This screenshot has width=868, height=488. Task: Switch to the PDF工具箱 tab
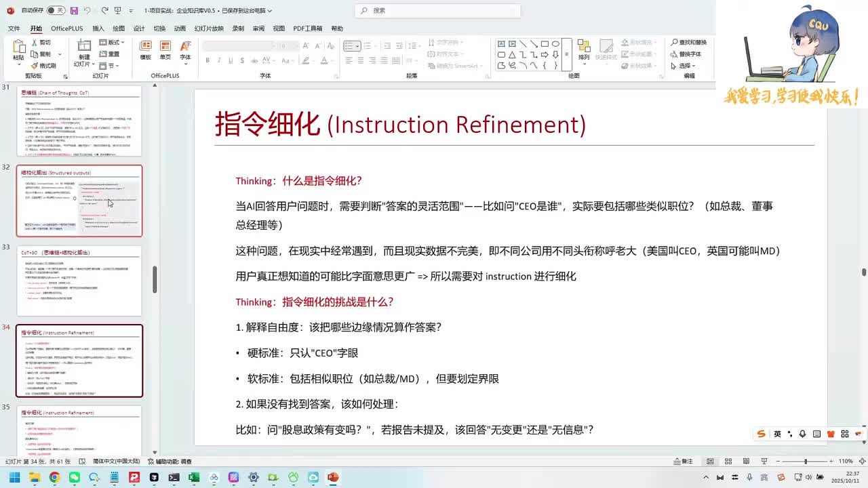(x=308, y=28)
